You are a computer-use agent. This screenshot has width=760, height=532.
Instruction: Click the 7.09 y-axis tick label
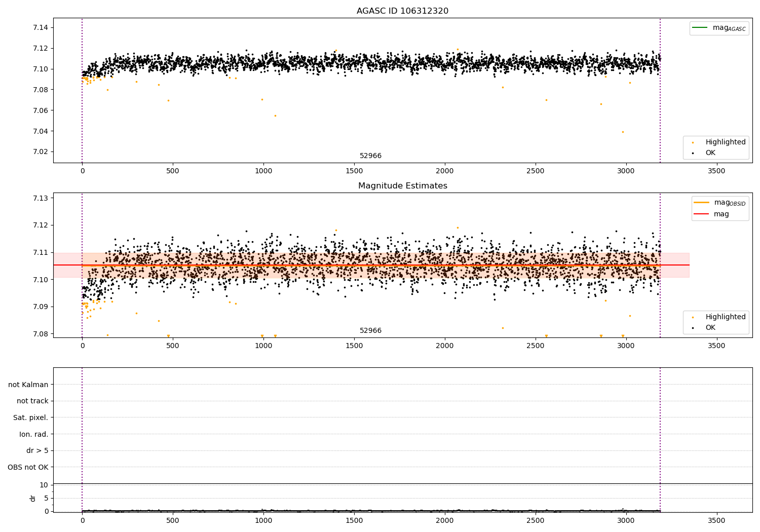(x=40, y=307)
